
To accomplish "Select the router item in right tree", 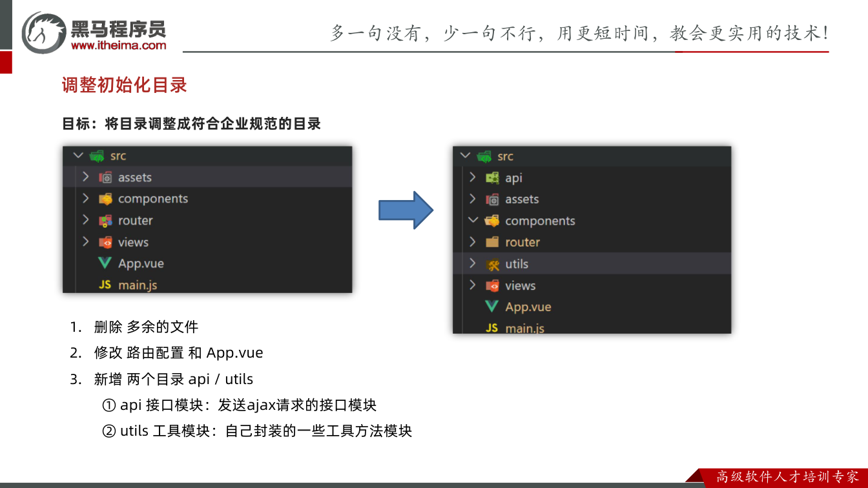I will point(592,242).
